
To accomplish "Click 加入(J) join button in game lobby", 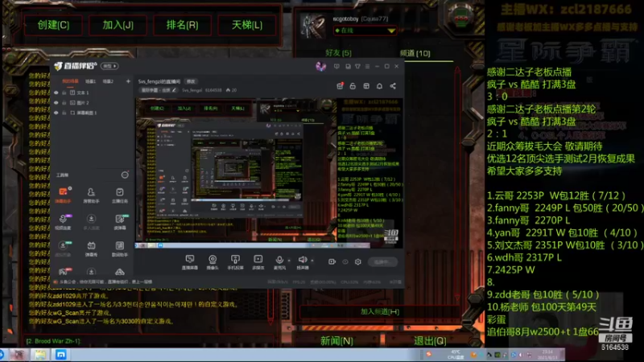I will (x=118, y=25).
